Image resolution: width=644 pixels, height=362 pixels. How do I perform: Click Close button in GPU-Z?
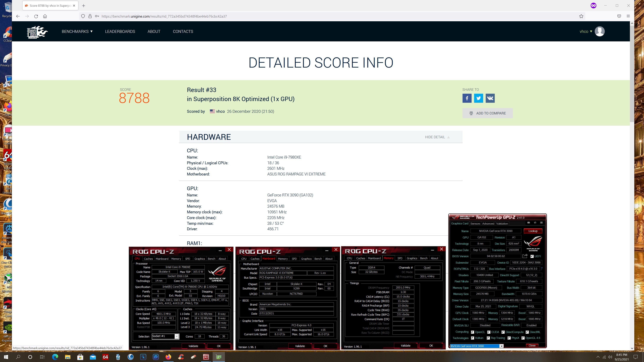pyautogui.click(x=532, y=346)
